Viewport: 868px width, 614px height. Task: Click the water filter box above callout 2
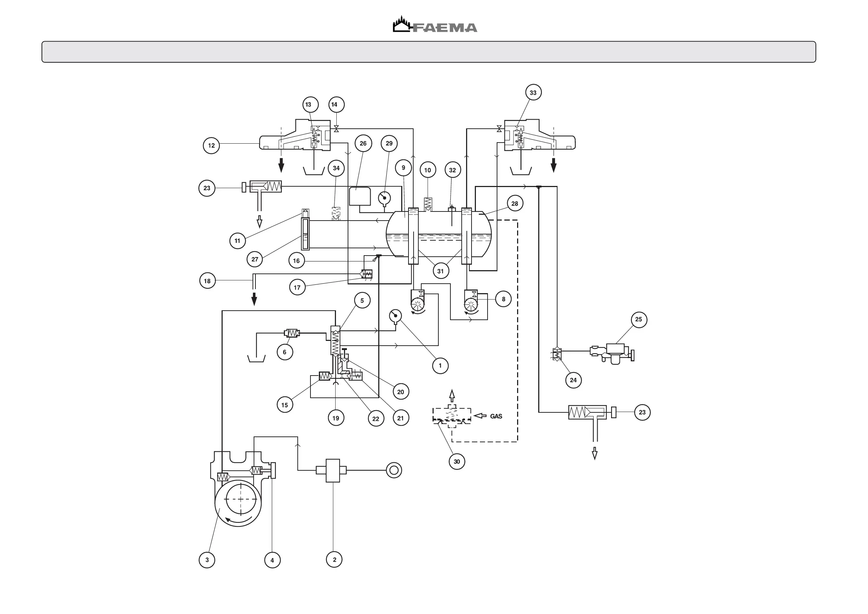click(x=333, y=471)
